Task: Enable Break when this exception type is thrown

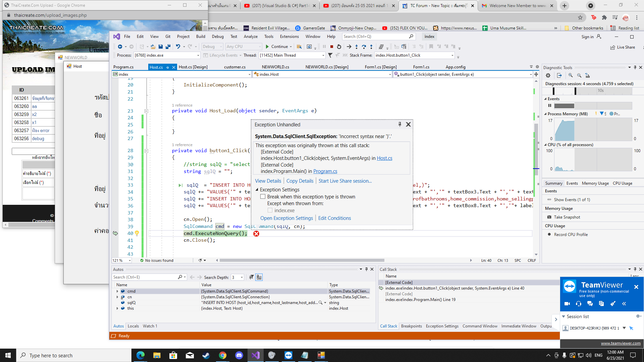Action: pyautogui.click(x=263, y=197)
